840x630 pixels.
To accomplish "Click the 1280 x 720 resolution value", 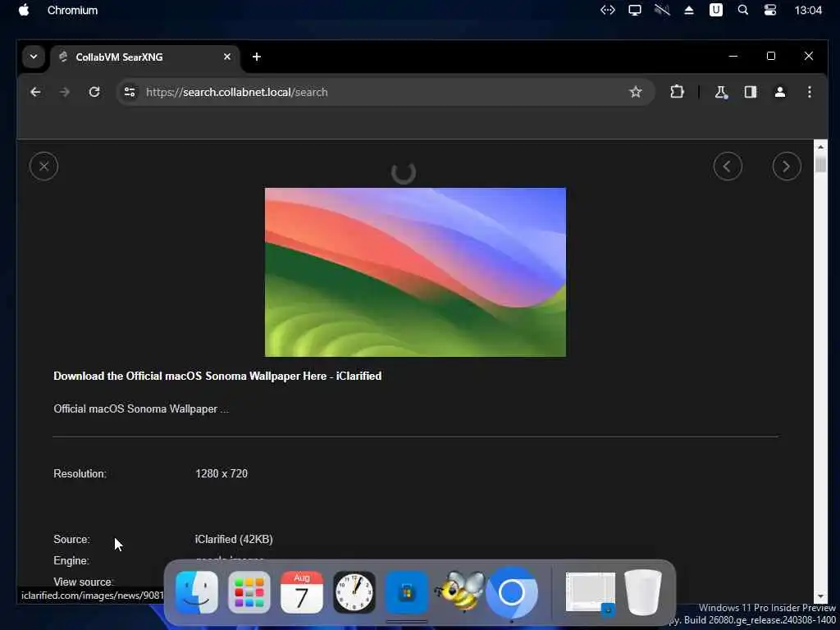I will [x=221, y=473].
